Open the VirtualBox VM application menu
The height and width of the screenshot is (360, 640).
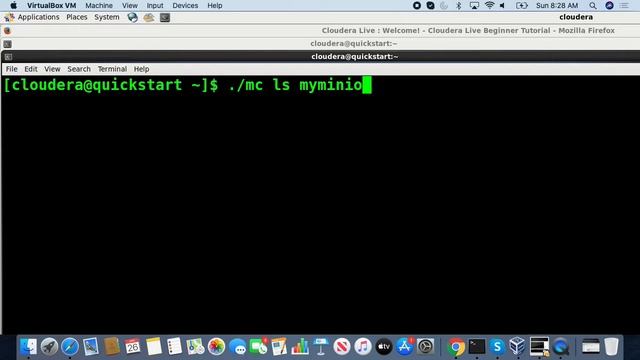(51, 5)
